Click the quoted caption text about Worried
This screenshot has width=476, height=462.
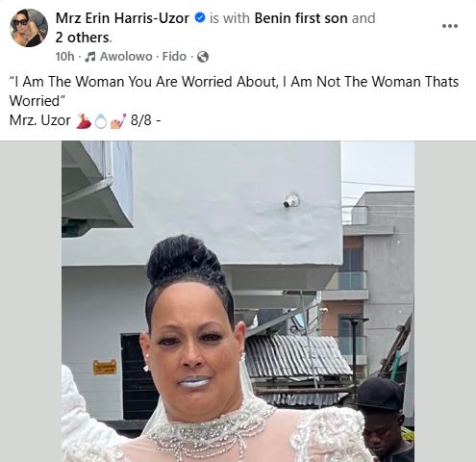coord(234,91)
